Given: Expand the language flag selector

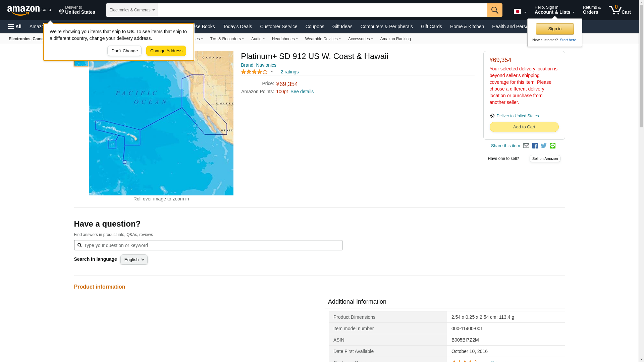Looking at the screenshot, I should pos(520,12).
